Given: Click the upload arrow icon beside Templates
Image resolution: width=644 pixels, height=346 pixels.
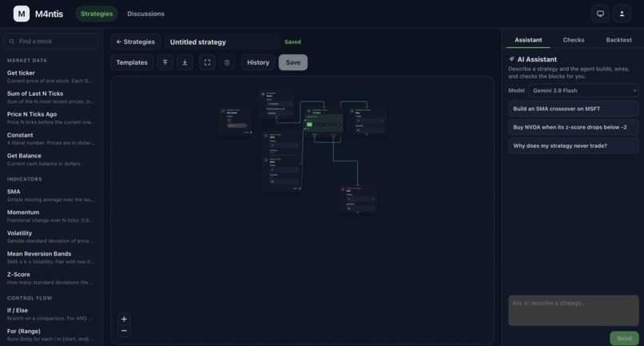Looking at the screenshot, I should 165,62.
